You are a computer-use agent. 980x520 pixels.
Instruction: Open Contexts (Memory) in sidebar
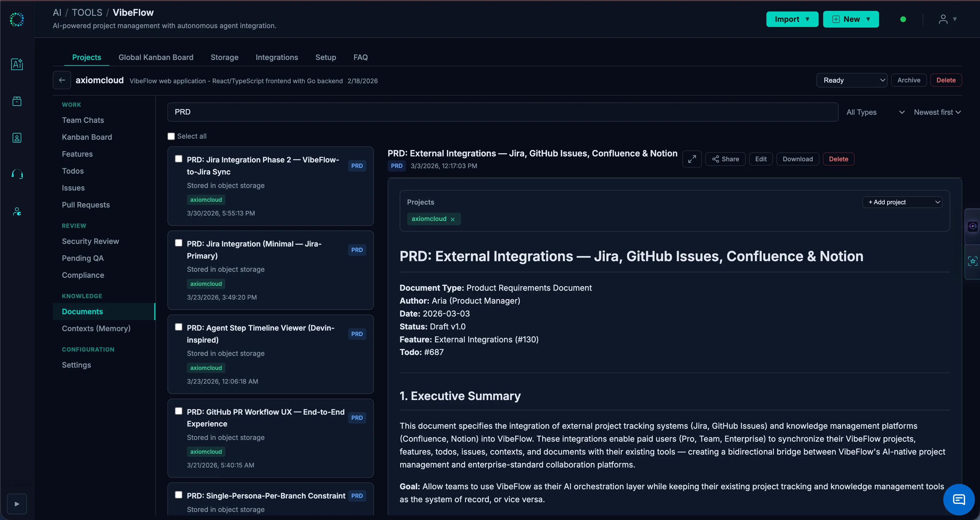click(x=96, y=329)
